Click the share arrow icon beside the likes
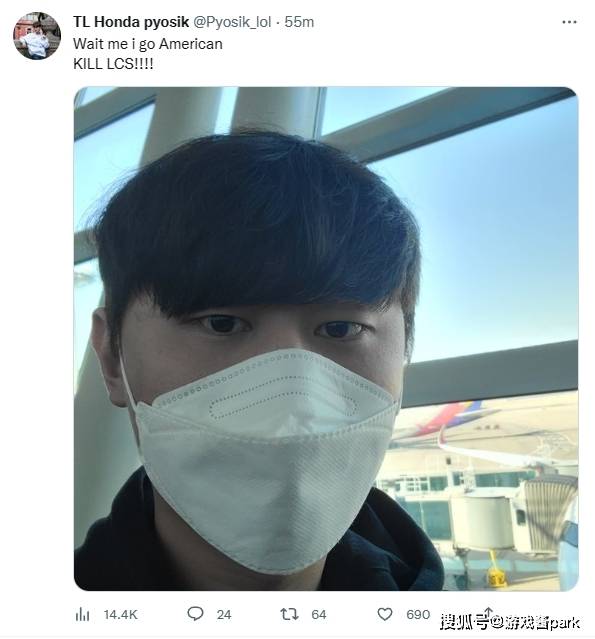Screen dimensions: 595x639 click(488, 611)
